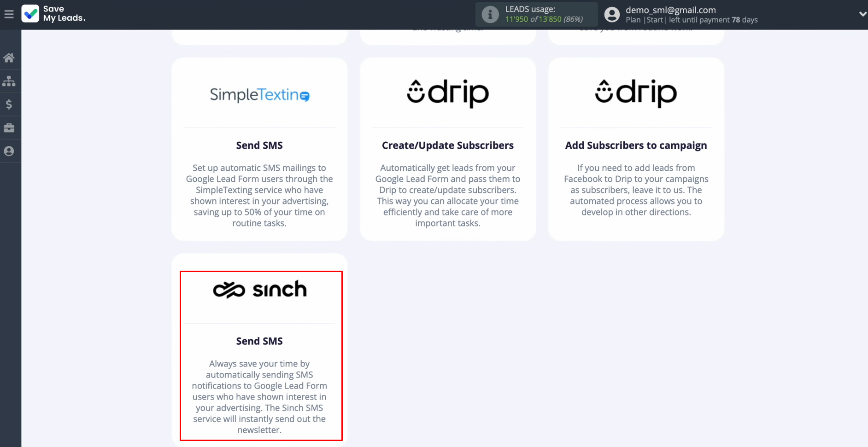Click the Drip create/update subscribers description
The height and width of the screenshot is (447, 868).
coord(448,196)
